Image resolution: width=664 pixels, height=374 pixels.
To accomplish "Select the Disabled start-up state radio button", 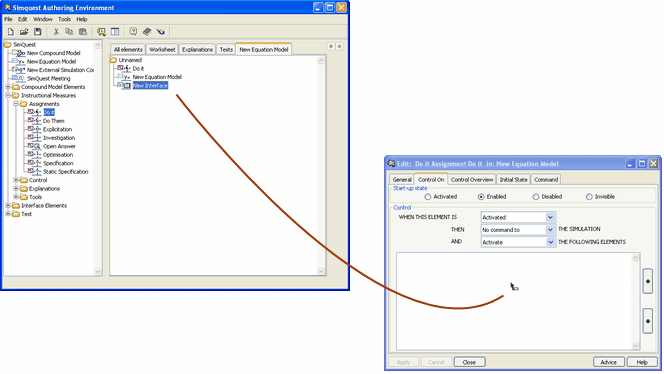I will point(536,197).
